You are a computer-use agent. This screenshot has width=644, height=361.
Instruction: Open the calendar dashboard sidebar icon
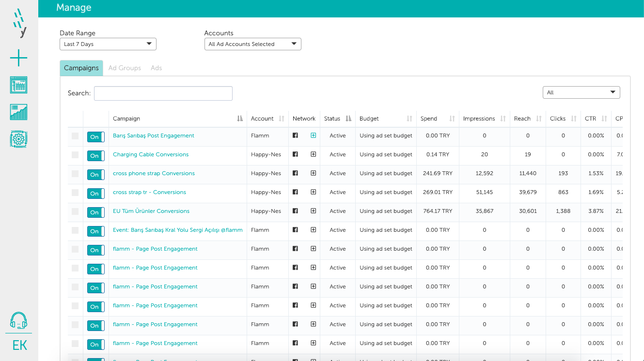tap(18, 85)
